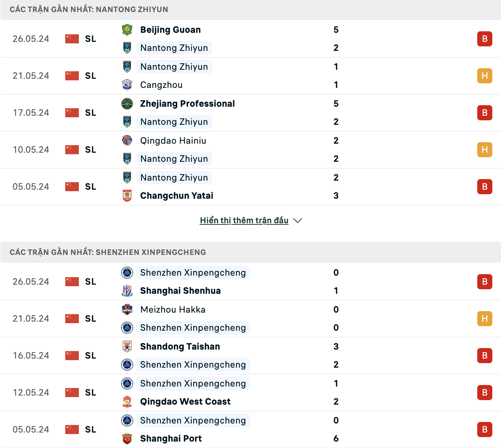This screenshot has width=501, height=448.
Task: Open the 05.05.24 Changchun Yatai match row
Action: pos(250,187)
